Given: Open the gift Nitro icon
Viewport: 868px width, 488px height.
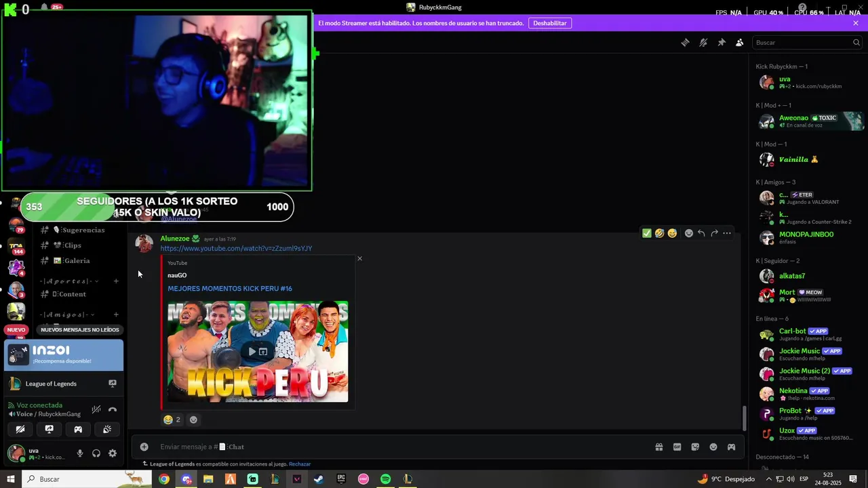Looking at the screenshot, I should click(658, 447).
